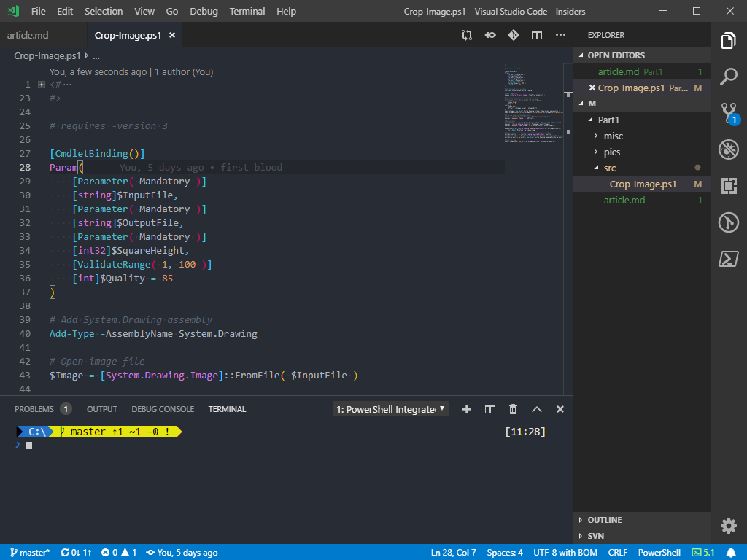Open the Debug view icon
747x560 pixels.
pos(728,149)
